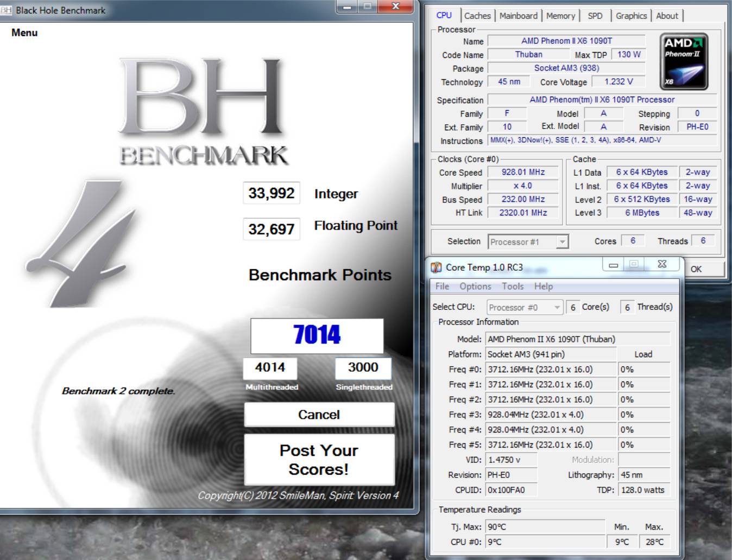Click OK in the CPU-Z window
This screenshot has width=732, height=560.
tap(696, 269)
